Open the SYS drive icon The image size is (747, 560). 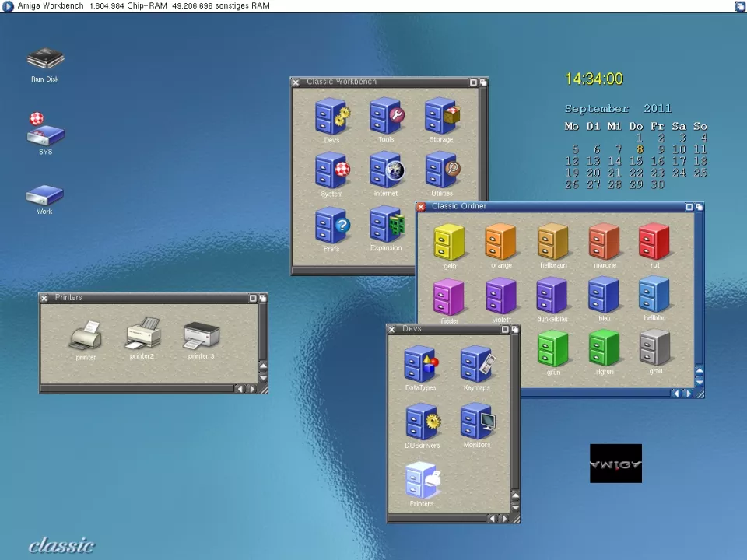point(45,132)
